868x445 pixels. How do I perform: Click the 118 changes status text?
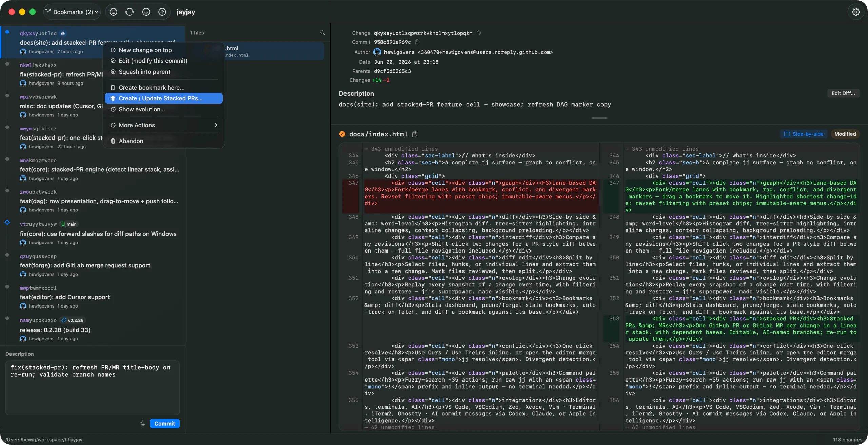pos(847,440)
